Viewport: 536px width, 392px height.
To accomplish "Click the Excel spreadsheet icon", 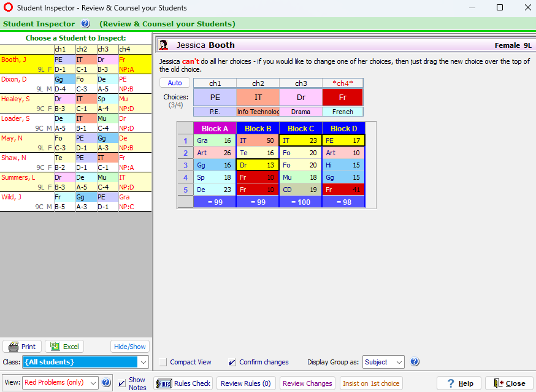I will [x=55, y=347].
